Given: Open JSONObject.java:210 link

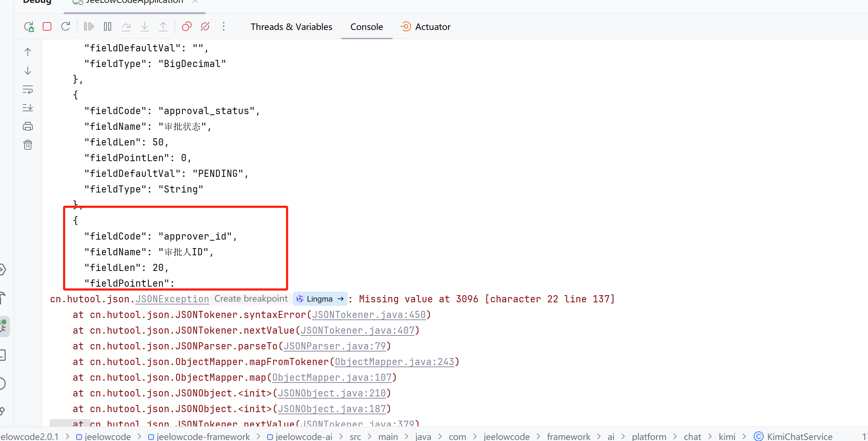Looking at the screenshot, I should 332,393.
